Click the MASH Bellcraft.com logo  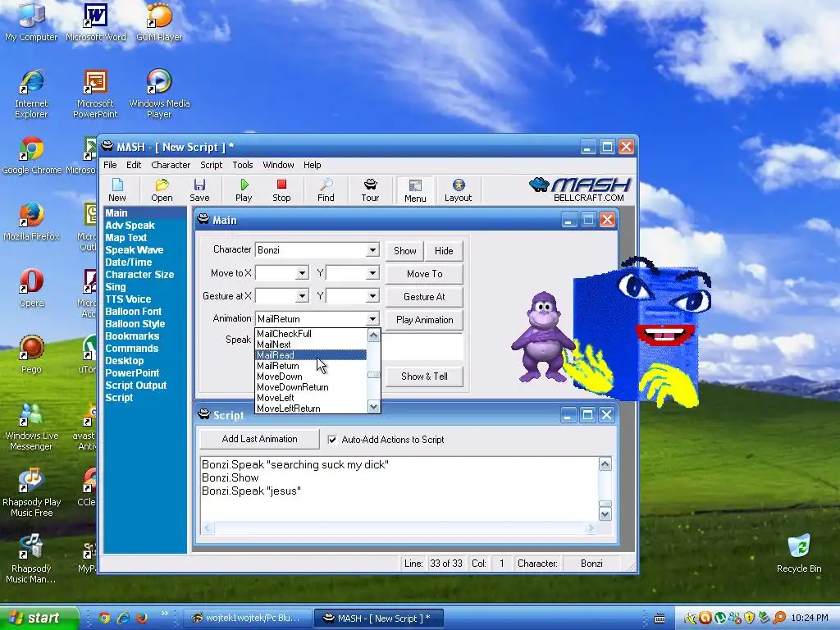(x=580, y=189)
